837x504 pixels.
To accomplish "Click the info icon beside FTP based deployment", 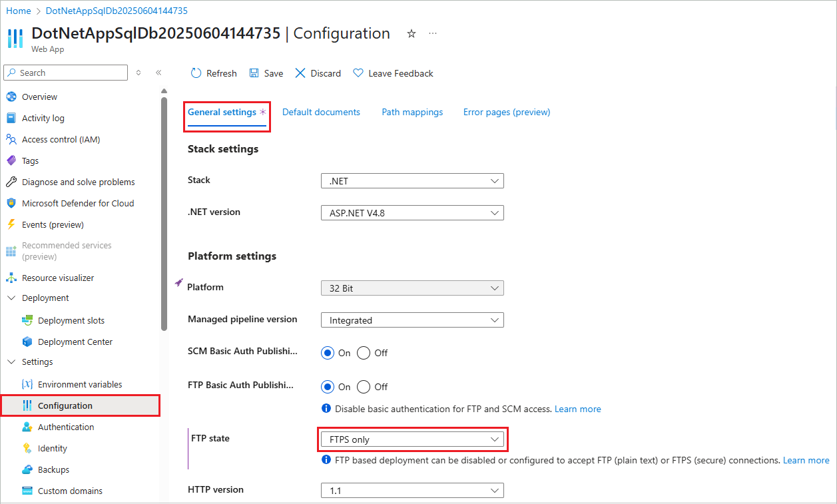I will (326, 460).
